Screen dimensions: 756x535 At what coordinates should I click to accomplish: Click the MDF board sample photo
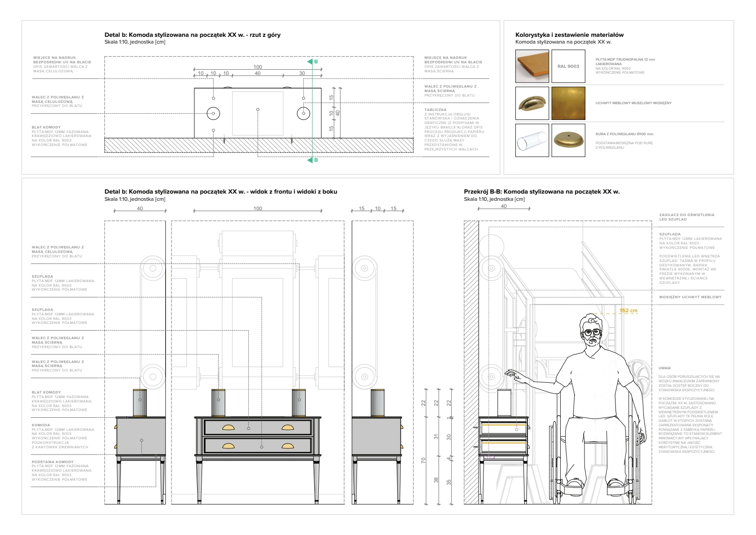point(532,66)
